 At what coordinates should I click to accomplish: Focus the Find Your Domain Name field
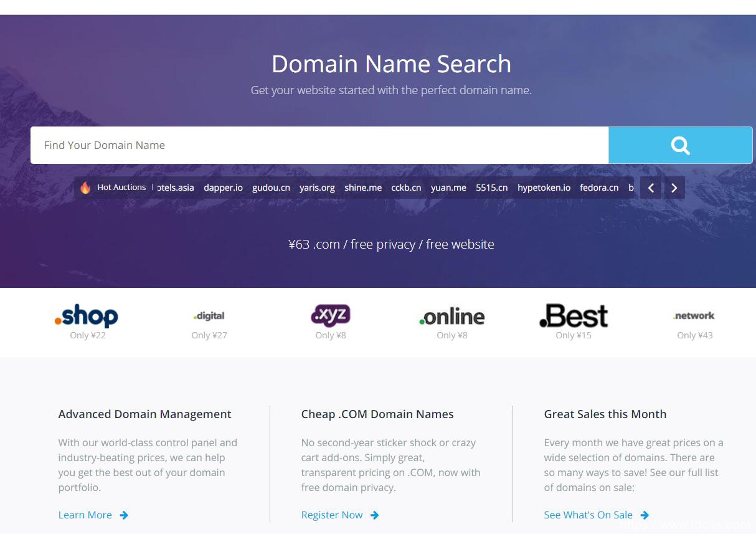(x=319, y=145)
